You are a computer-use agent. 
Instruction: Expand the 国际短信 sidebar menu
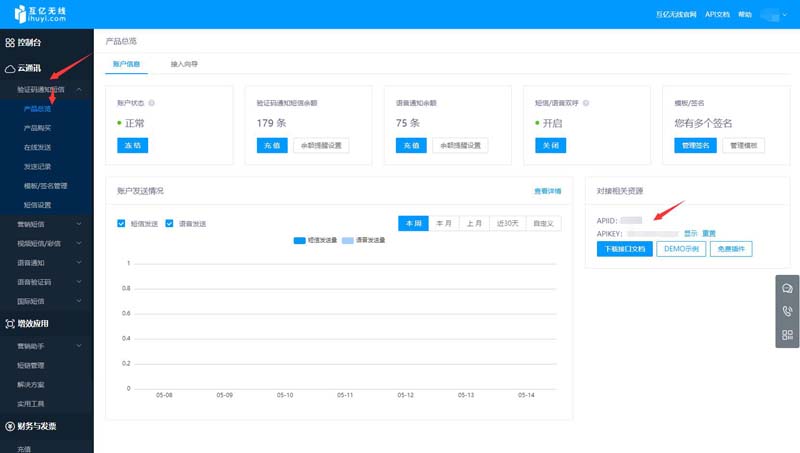pos(79,301)
